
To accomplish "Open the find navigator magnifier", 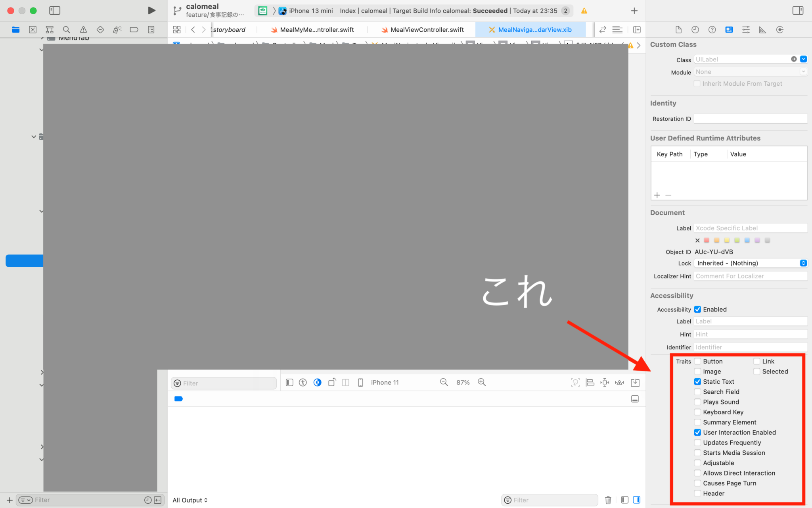I will coord(67,29).
